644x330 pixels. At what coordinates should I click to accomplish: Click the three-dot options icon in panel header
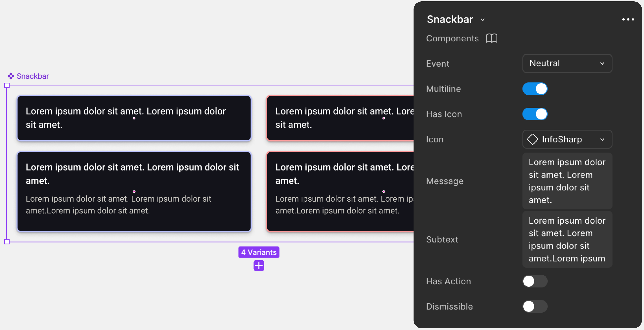click(x=628, y=19)
